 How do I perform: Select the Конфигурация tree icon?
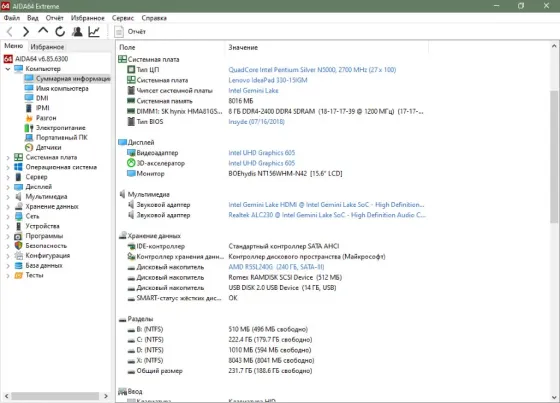click(x=18, y=256)
